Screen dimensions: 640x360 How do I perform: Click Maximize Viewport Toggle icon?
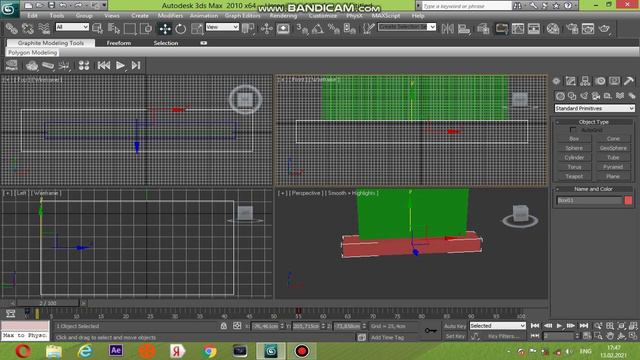[633, 336]
